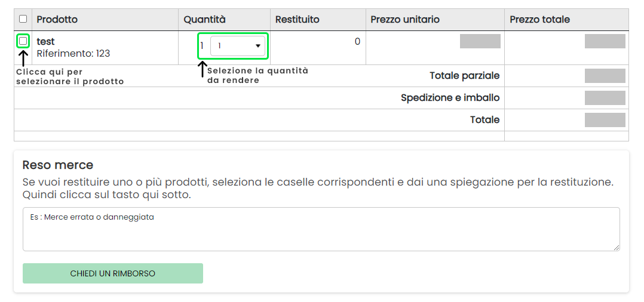The height and width of the screenshot is (302, 644).
Task: Click the text area resize handle
Action: [x=617, y=248]
